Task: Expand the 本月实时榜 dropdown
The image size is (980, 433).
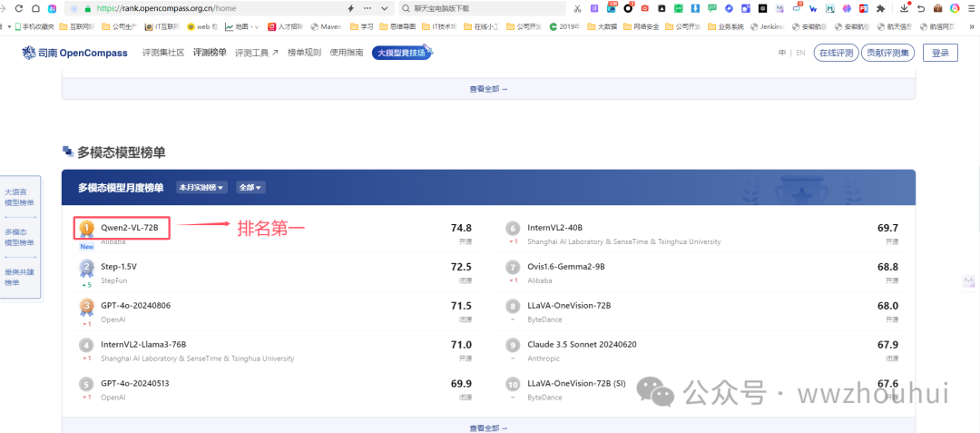Action: [201, 188]
